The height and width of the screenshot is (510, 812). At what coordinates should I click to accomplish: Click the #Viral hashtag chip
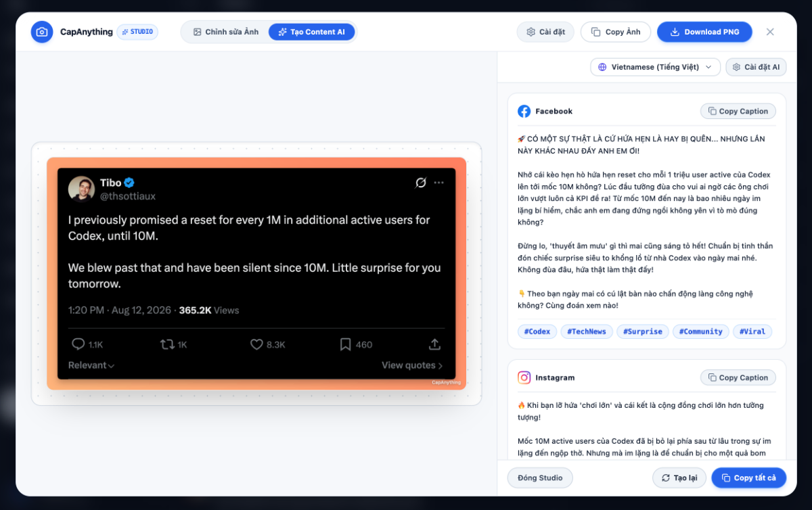(752, 331)
